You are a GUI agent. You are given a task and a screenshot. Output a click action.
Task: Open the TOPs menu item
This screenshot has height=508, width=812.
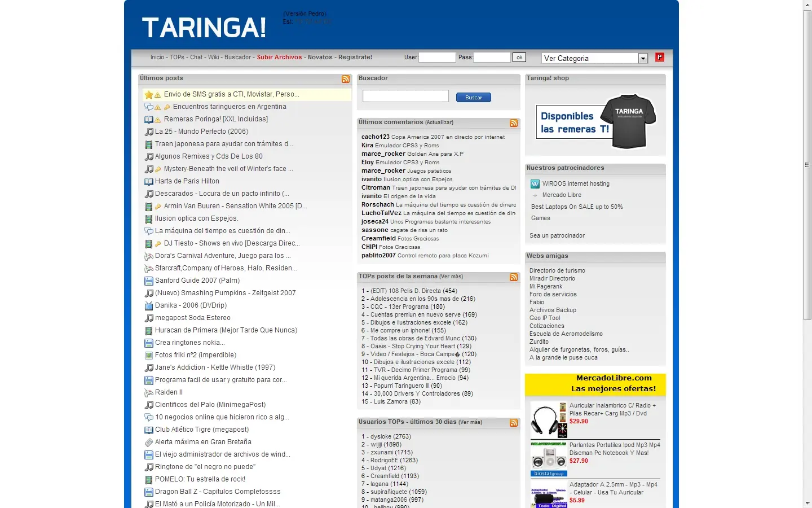point(177,58)
